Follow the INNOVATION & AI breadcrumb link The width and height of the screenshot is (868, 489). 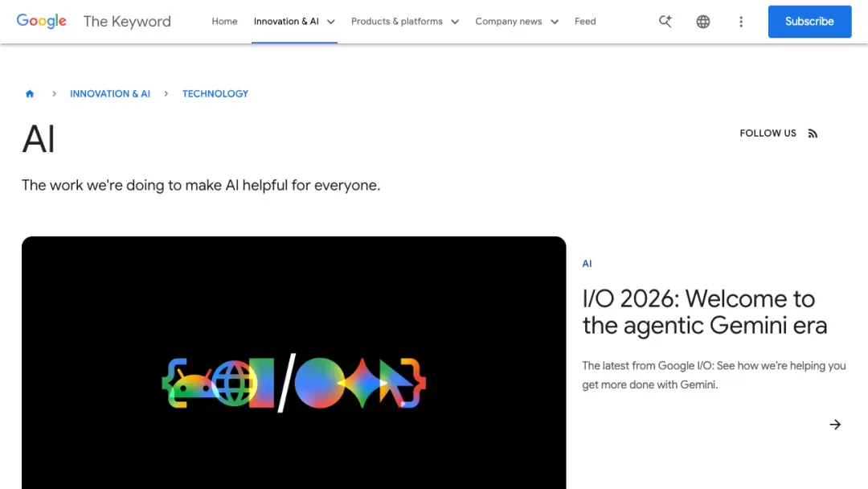[x=110, y=93]
